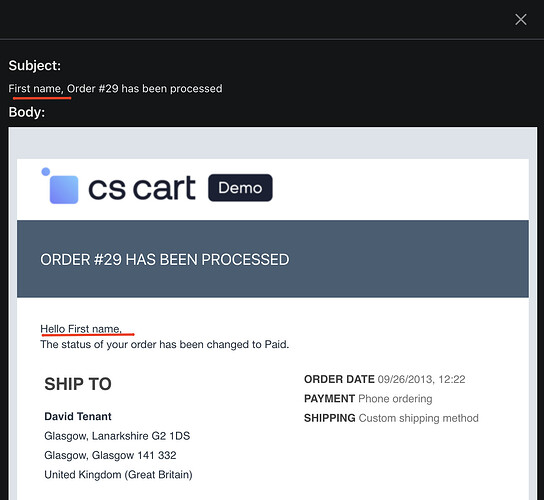Screen dimensions: 544x500
Task: Close the email preview dialog
Action: tap(521, 19)
